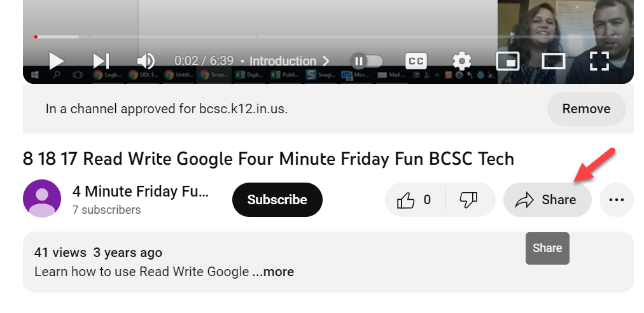Toggle the autoplay switch
This screenshot has height=313, width=644.
367,61
